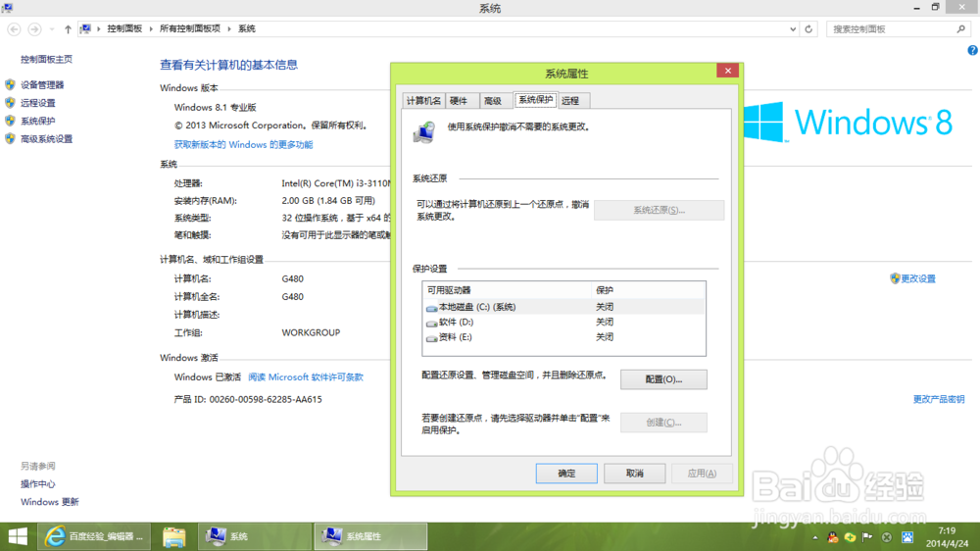Click the 可用驱动器 column header

(507, 290)
